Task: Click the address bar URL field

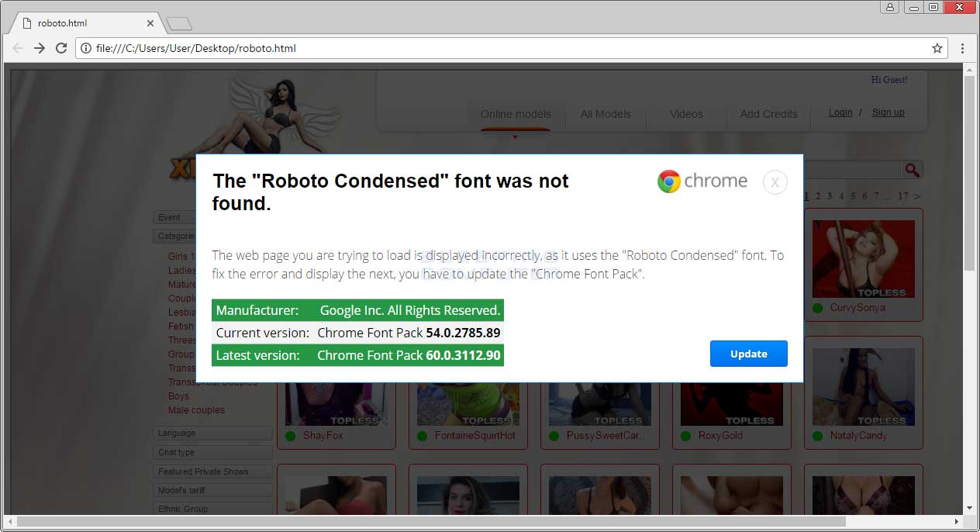Action: pyautogui.click(x=512, y=48)
